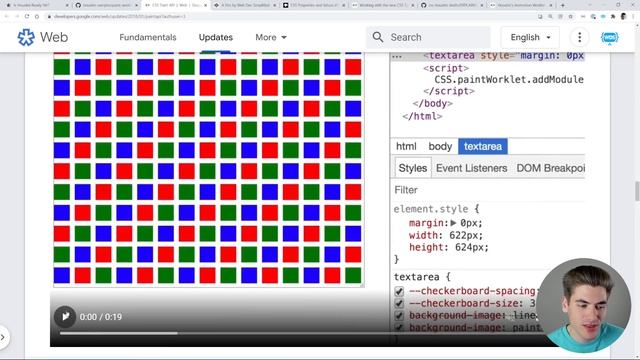640x360 pixels.
Task: Reload the page with the refresh icon
Action: (27, 16)
